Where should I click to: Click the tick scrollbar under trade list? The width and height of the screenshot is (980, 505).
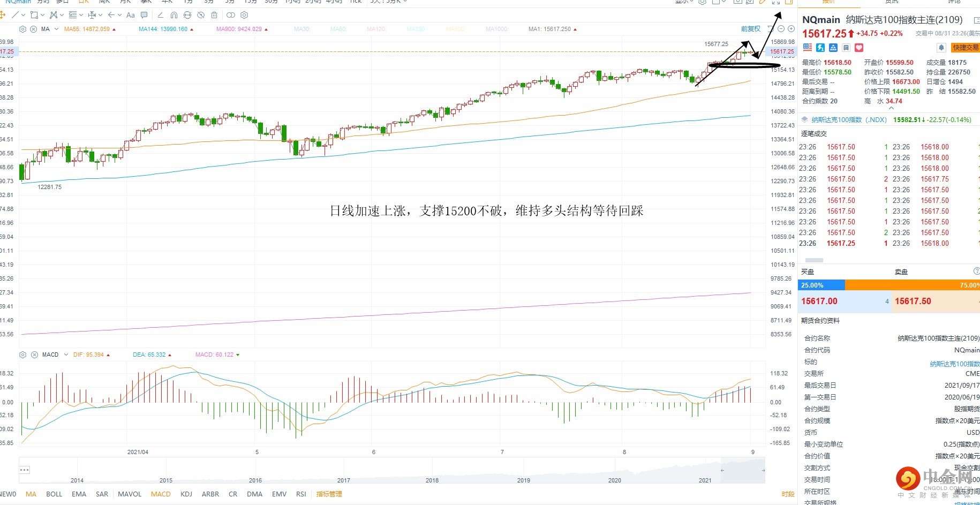point(814,260)
